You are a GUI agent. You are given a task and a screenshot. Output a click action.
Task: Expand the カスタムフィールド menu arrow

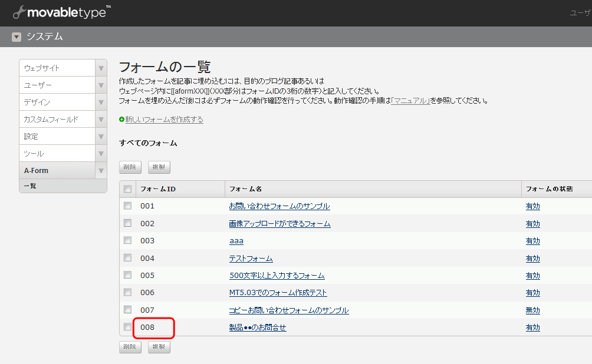click(x=101, y=120)
